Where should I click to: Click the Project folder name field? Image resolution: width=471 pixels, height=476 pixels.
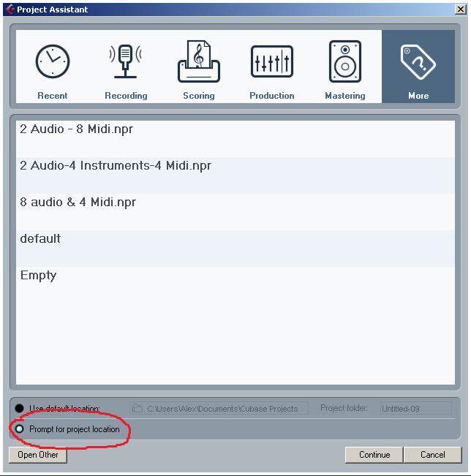click(416, 409)
